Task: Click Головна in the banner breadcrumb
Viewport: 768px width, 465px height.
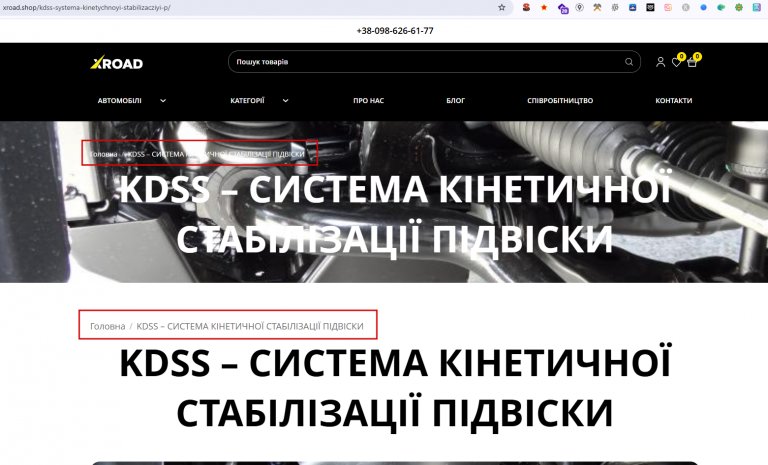Action: 104,154
